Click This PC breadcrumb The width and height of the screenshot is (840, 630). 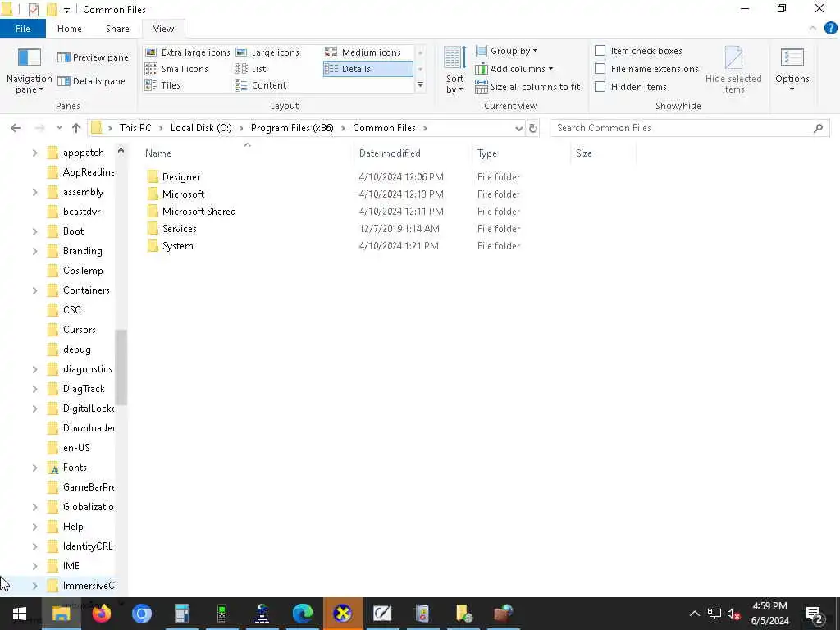coord(135,128)
